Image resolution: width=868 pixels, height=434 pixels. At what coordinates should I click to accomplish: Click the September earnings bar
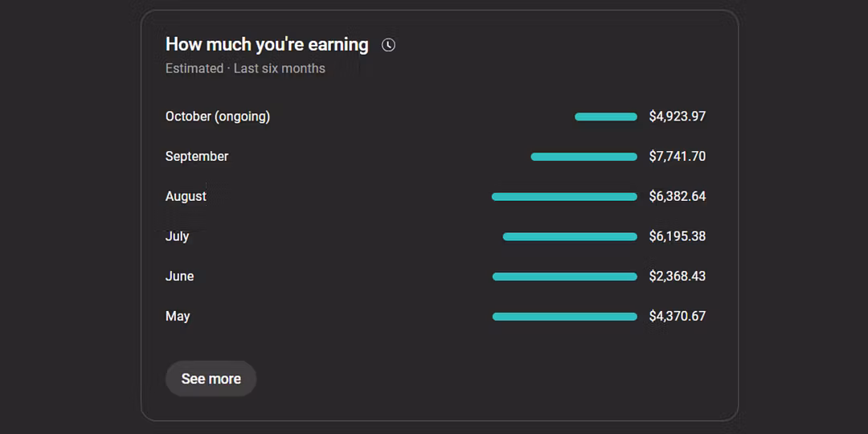tap(584, 157)
